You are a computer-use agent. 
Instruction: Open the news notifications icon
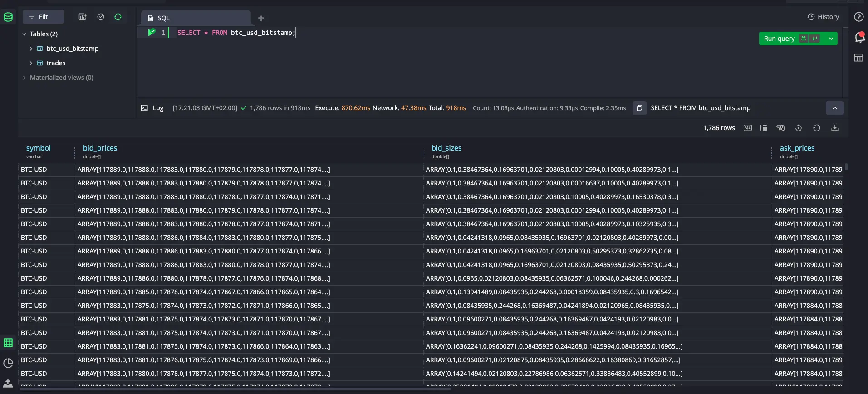(x=859, y=37)
